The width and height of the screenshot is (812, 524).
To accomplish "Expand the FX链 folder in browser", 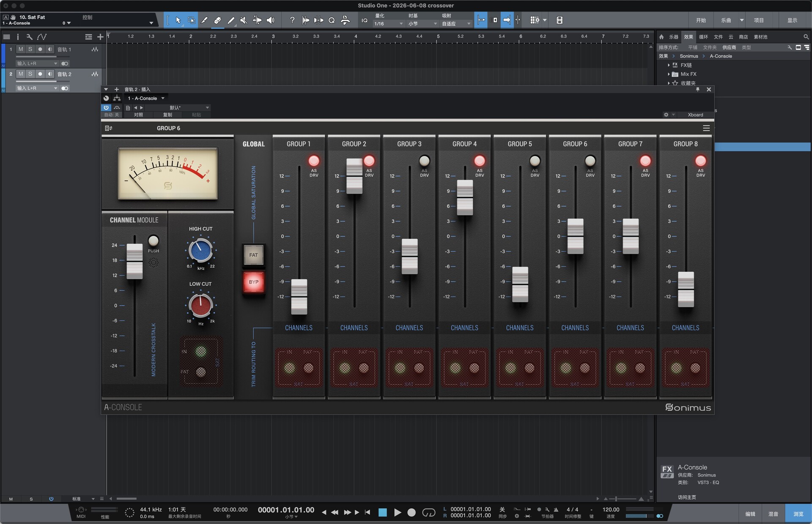I will pyautogui.click(x=669, y=65).
